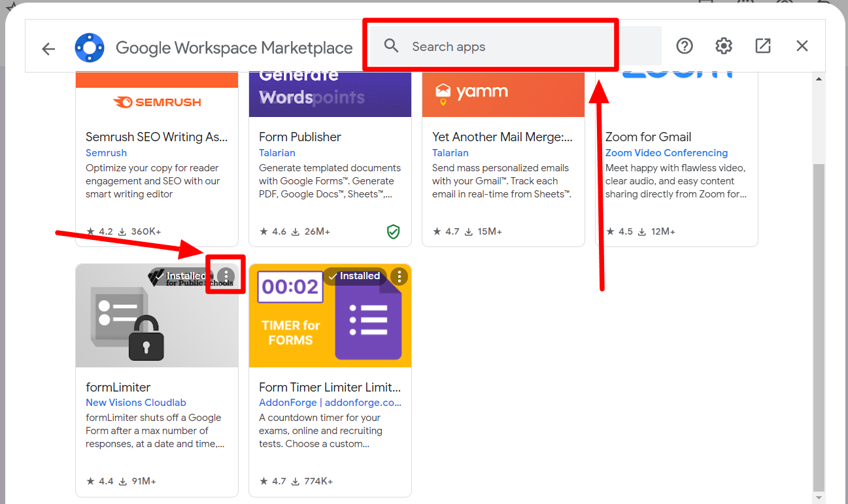Open the Semrush SEO Writing Assistant title

tap(157, 137)
